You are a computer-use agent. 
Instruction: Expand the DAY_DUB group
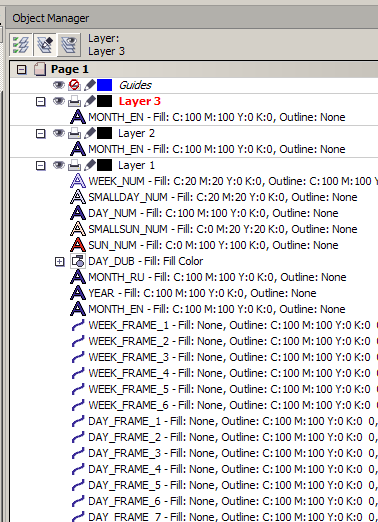pyautogui.click(x=59, y=262)
